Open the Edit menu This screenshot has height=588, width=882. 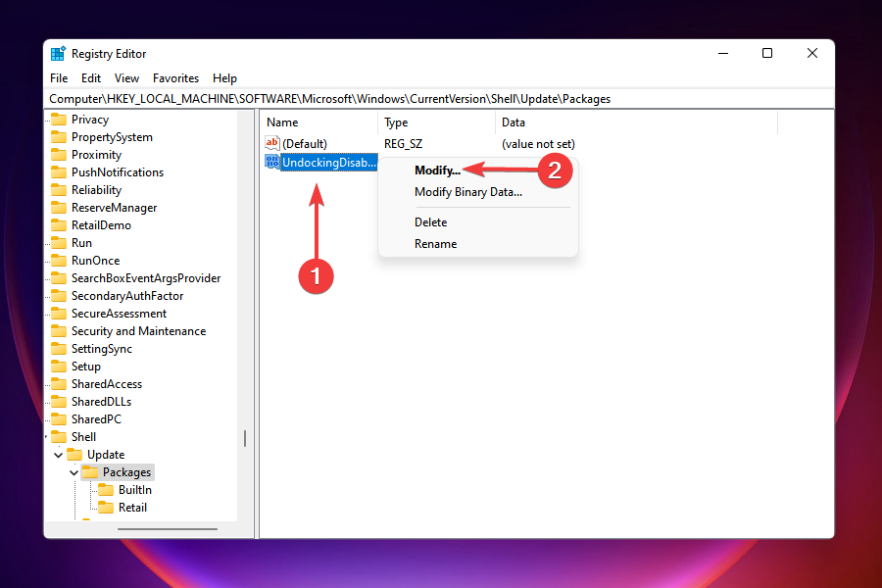pyautogui.click(x=91, y=78)
